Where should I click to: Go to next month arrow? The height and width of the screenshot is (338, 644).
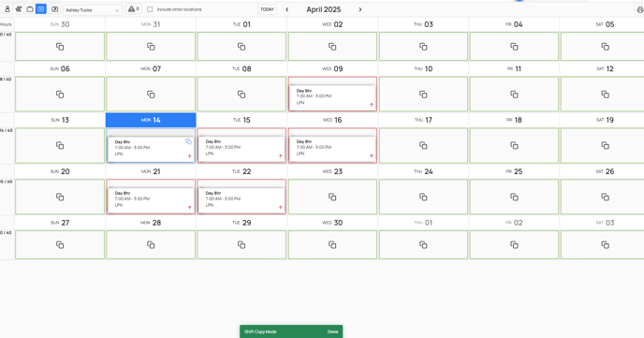360,9
